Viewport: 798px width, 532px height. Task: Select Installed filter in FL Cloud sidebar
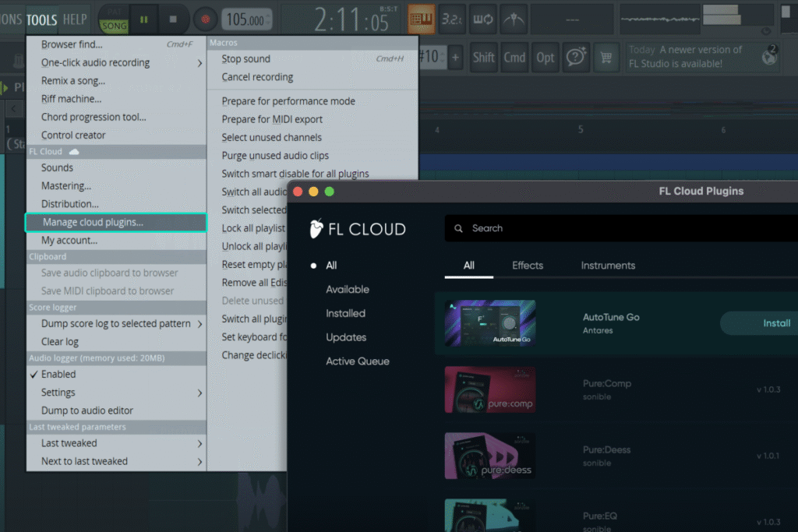[x=345, y=313]
